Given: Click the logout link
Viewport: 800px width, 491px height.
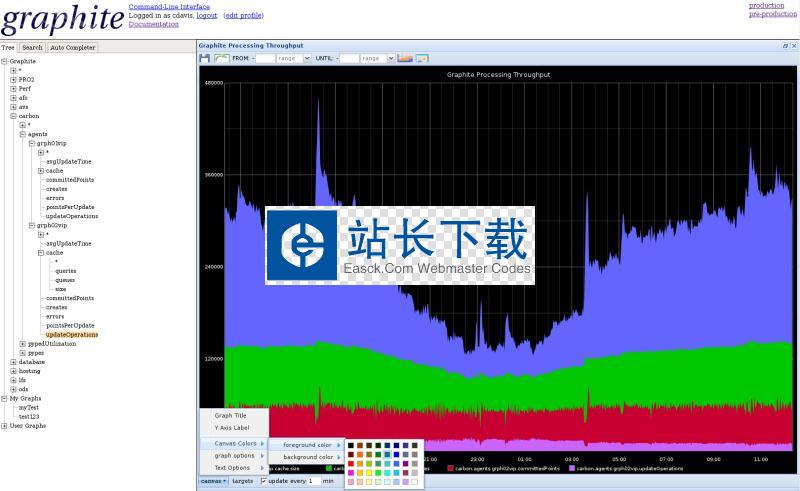Looking at the screenshot, I should [x=206, y=16].
